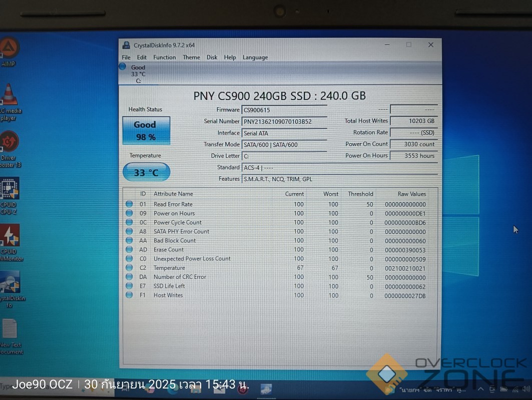Viewport: 532px width, 400px height.
Task: Close the CrystalDiskInfo window
Action: click(x=430, y=44)
